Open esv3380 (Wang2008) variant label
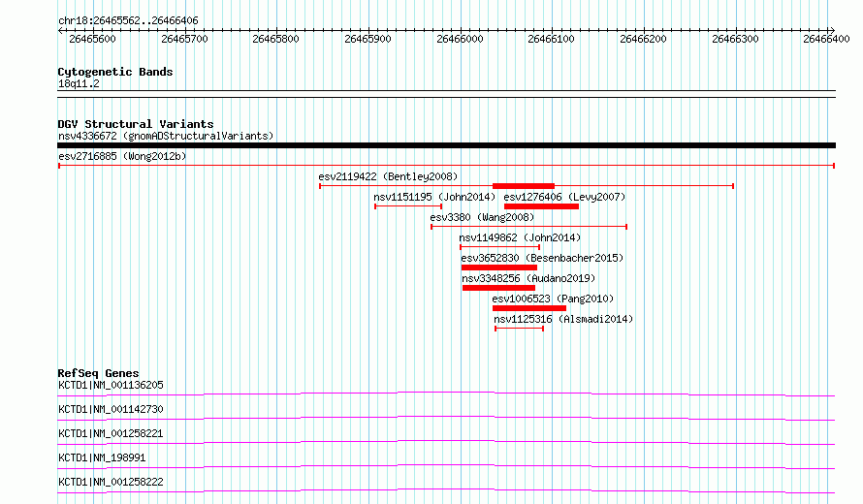 [x=482, y=217]
